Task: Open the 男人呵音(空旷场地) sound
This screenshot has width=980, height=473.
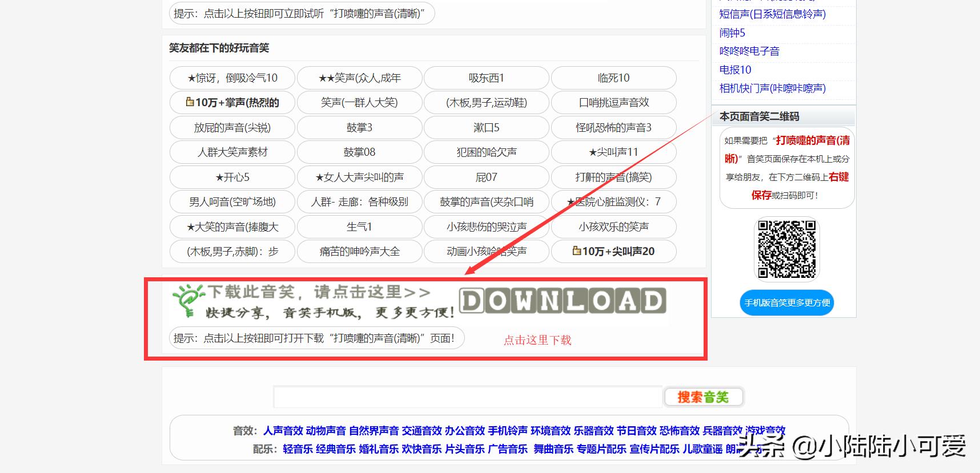Action: click(x=232, y=202)
